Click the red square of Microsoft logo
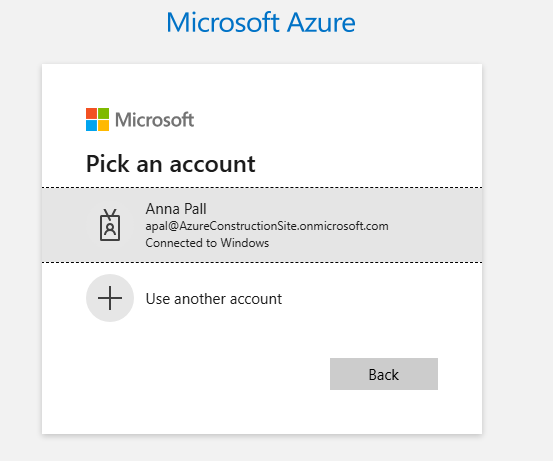The image size is (553, 461). (x=91, y=114)
